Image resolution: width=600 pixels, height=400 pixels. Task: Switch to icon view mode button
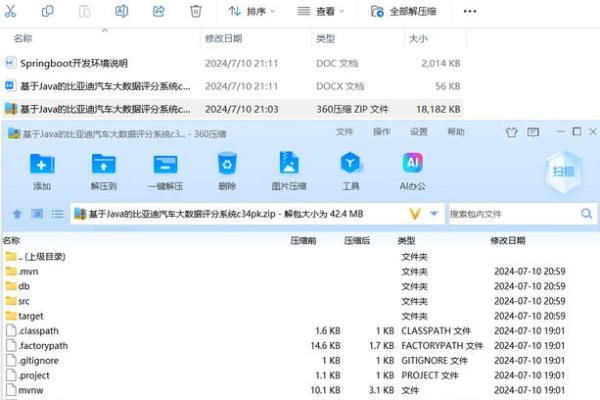[37, 214]
